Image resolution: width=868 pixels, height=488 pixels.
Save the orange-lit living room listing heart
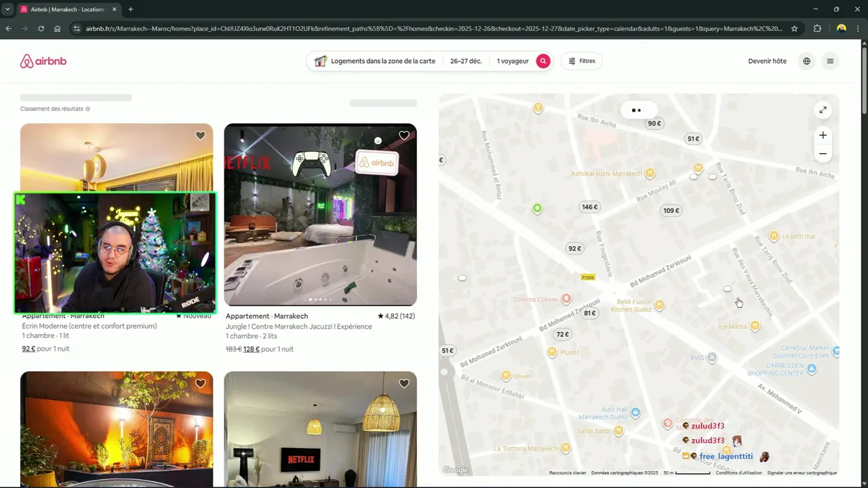pos(200,384)
